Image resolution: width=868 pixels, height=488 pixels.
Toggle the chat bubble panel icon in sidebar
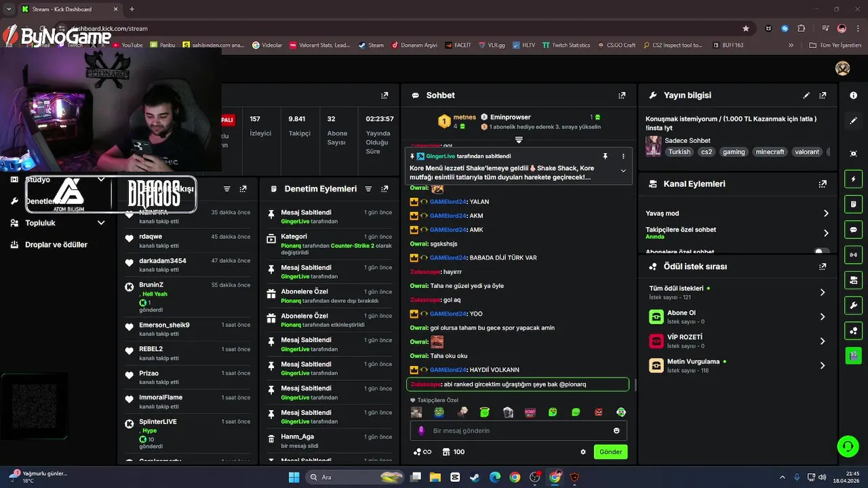click(x=853, y=230)
